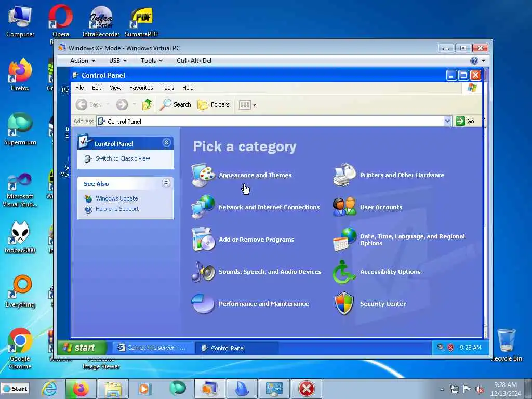The height and width of the screenshot is (399, 532).
Task: Open the USB menu in Virtual PC
Action: pos(118,61)
